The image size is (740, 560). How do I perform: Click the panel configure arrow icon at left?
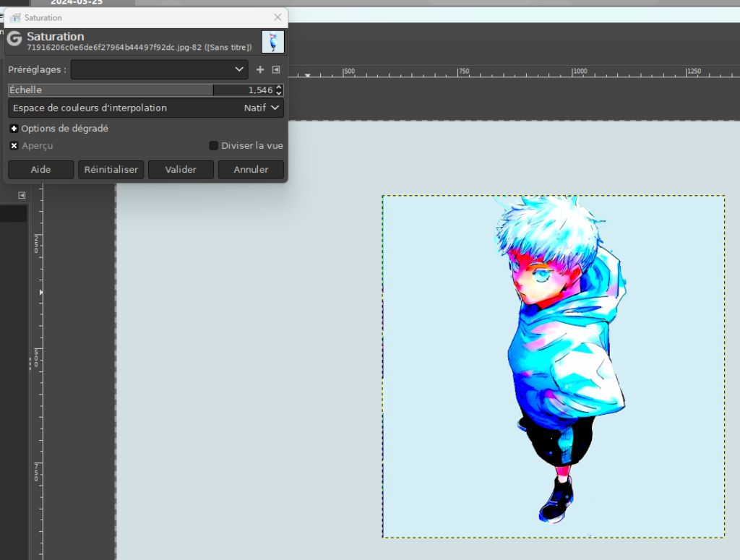[22, 195]
